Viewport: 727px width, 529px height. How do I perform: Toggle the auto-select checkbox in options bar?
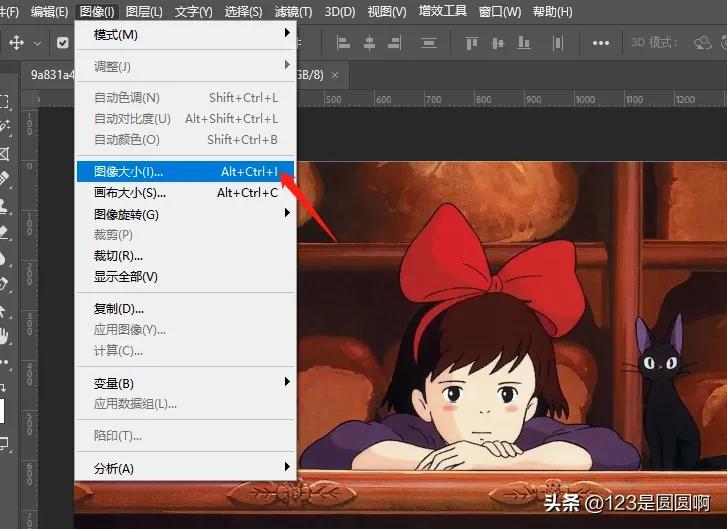[x=63, y=43]
